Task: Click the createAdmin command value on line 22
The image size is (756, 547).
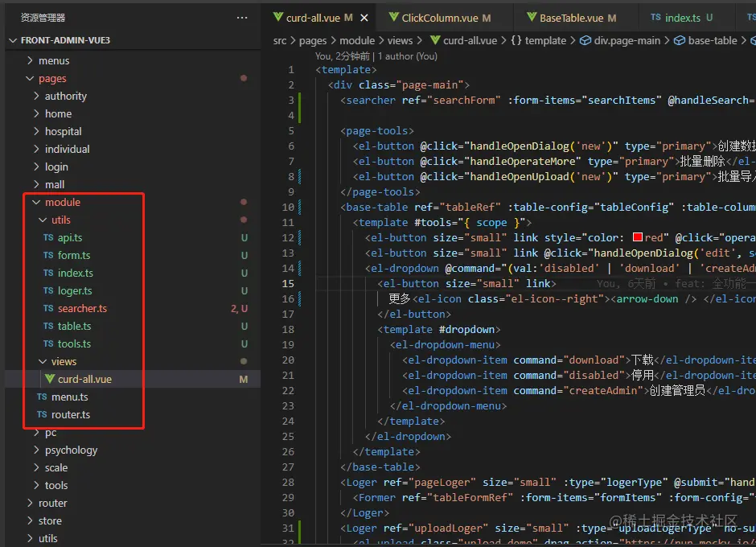Action: coord(603,390)
